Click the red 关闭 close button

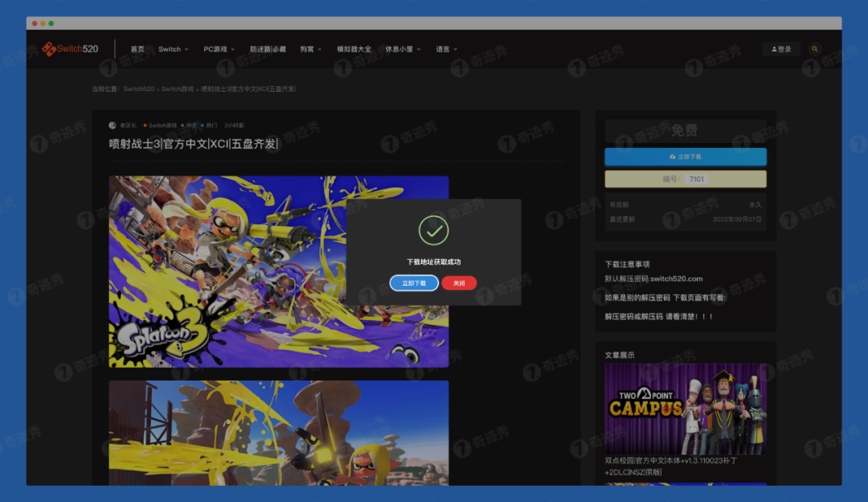[x=459, y=283]
